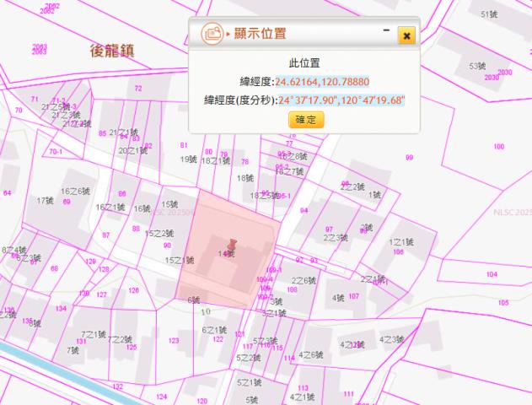Click house label 53號

point(477,66)
